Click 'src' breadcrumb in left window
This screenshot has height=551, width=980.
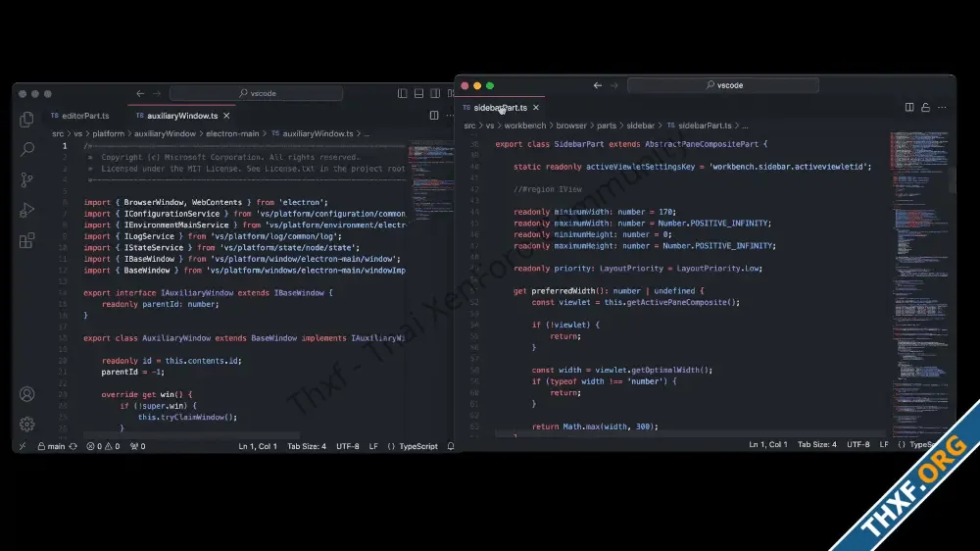tap(58, 133)
